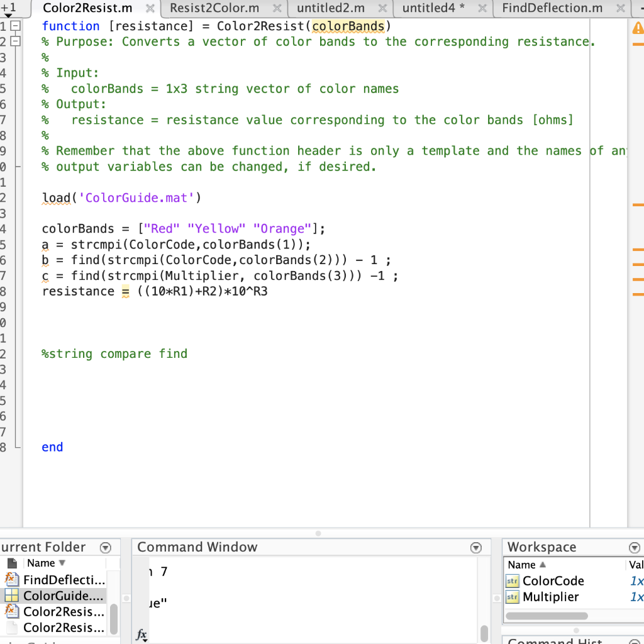Click the underlined load call on line 12

tap(56, 197)
